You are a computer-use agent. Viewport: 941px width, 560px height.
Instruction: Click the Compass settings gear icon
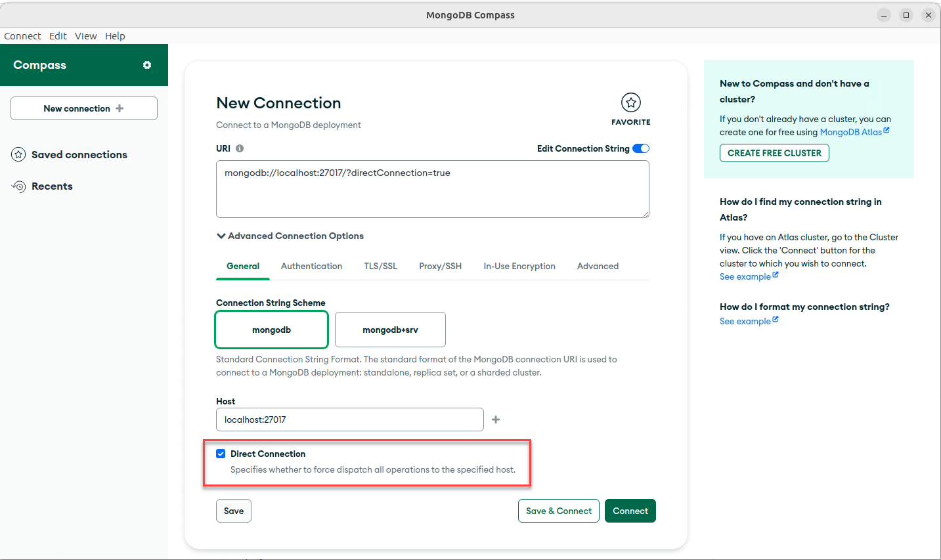147,65
